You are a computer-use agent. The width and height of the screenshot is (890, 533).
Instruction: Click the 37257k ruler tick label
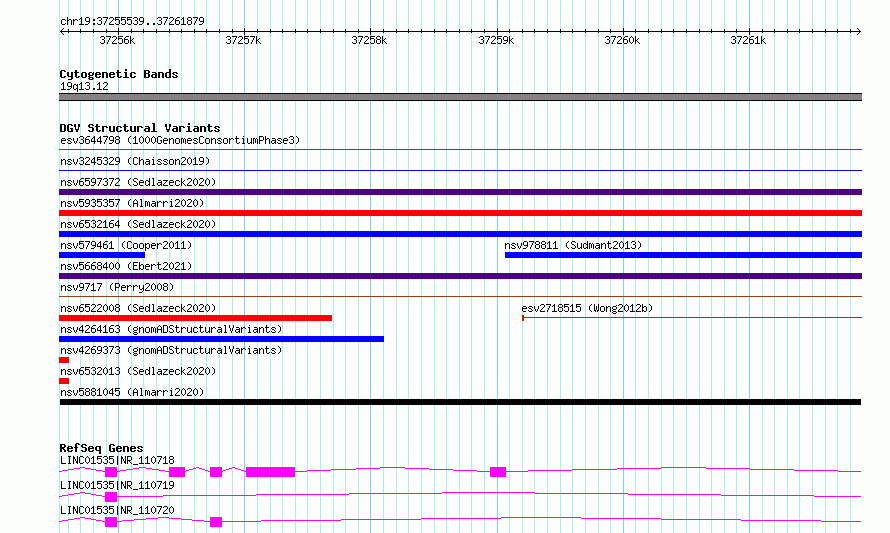tap(243, 40)
